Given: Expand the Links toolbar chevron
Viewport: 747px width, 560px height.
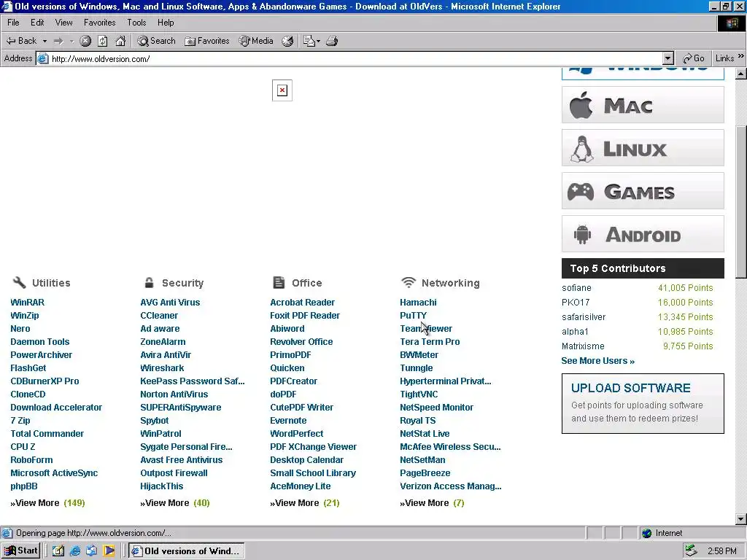Looking at the screenshot, I should click(741, 56).
